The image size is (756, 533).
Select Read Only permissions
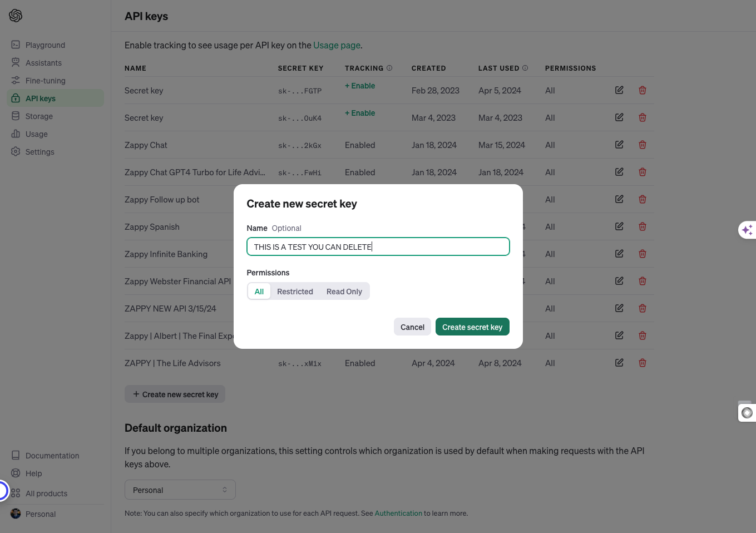pyautogui.click(x=344, y=292)
